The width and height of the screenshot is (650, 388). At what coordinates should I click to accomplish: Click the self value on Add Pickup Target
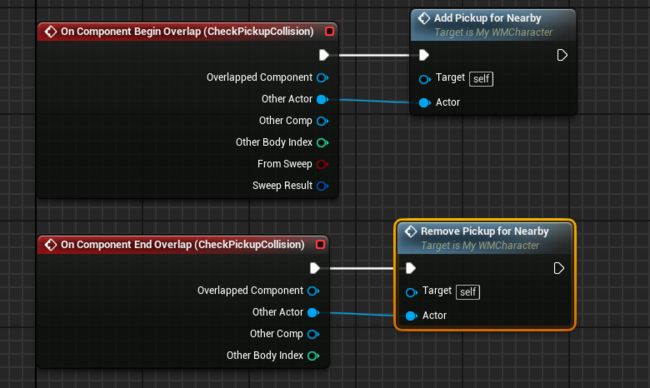(481, 79)
